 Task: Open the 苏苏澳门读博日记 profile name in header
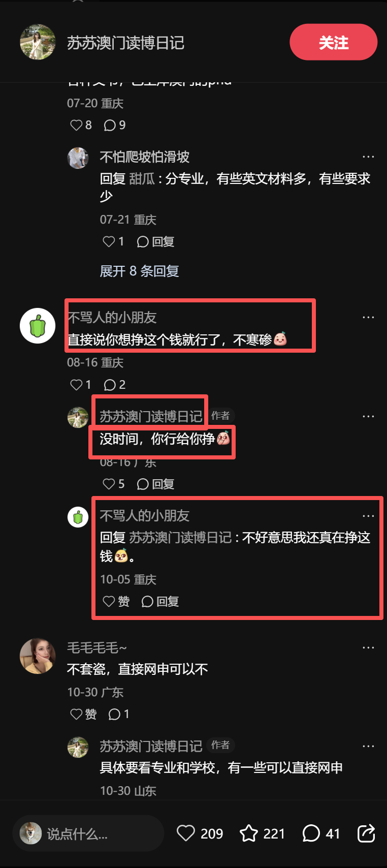click(125, 43)
